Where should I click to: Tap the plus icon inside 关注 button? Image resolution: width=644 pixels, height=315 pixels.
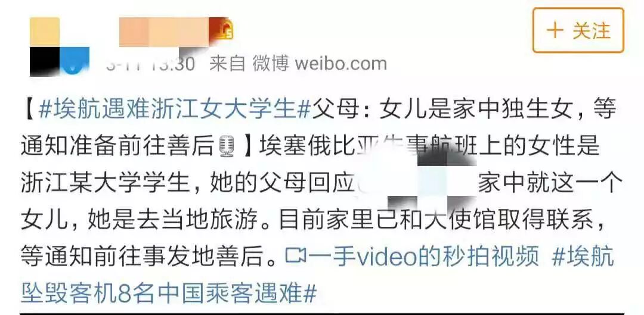555,31
